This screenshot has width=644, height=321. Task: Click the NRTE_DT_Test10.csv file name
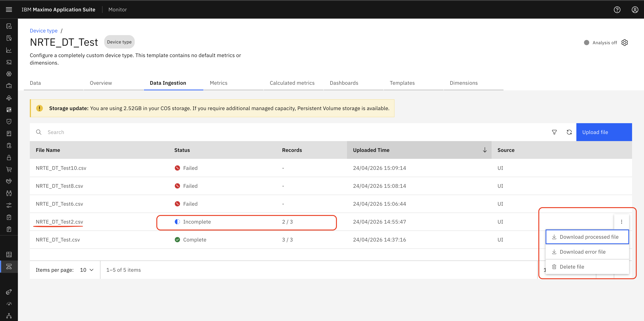pos(61,168)
